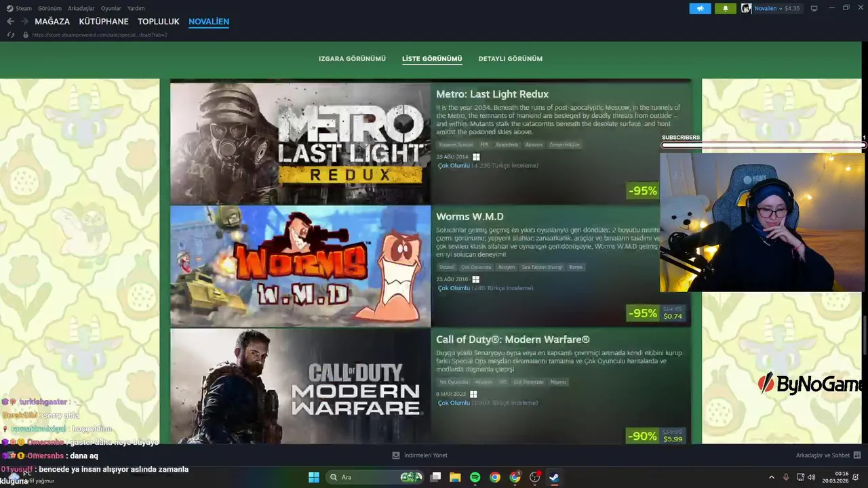Viewport: 868px width, 488px height.
Task: Open the Yardım menu
Action: 136,8
